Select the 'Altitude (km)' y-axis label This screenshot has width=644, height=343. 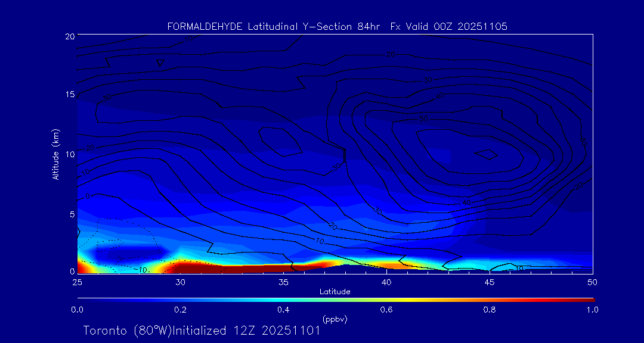click(x=55, y=154)
